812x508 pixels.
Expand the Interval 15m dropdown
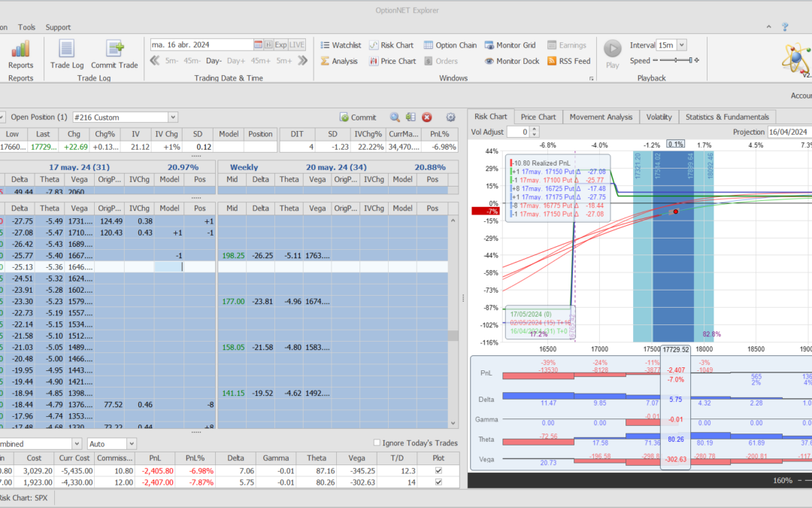tap(682, 45)
